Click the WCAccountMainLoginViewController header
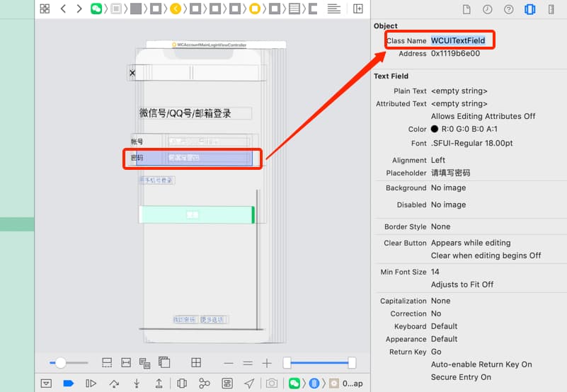This screenshot has height=392, width=567. 210,45
